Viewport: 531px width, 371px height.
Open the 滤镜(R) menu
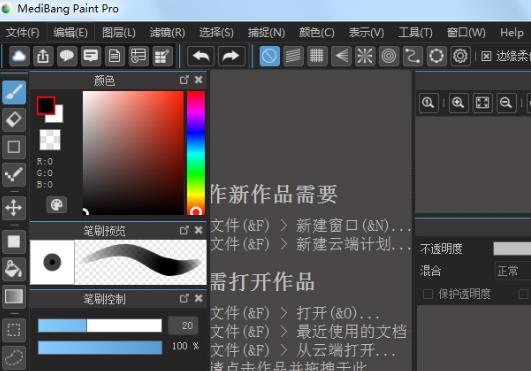pos(168,32)
